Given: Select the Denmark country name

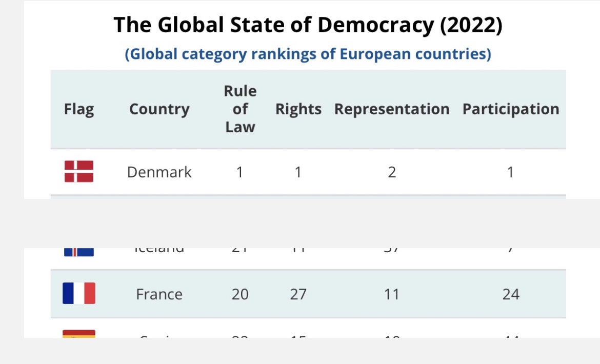Looking at the screenshot, I should [x=159, y=172].
